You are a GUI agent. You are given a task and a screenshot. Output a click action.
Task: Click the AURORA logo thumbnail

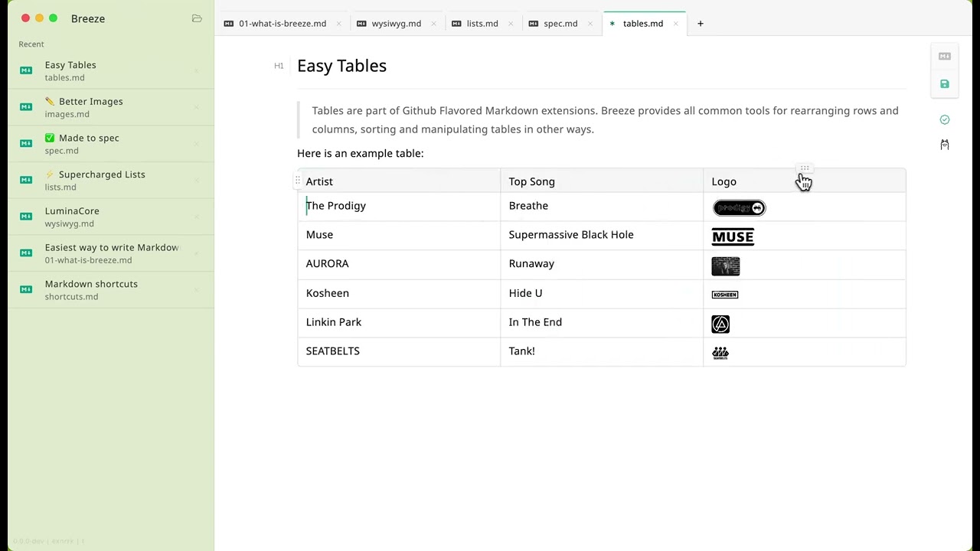tap(725, 266)
